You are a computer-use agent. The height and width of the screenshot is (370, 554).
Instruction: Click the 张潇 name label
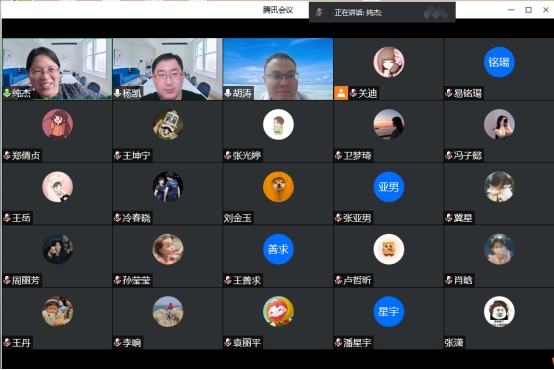[454, 342]
